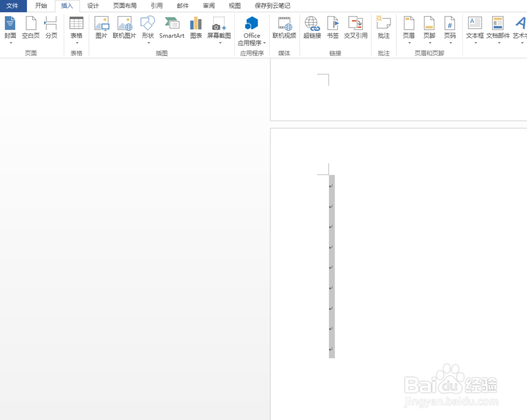Insert 联机图片 online pictures

pos(124,28)
